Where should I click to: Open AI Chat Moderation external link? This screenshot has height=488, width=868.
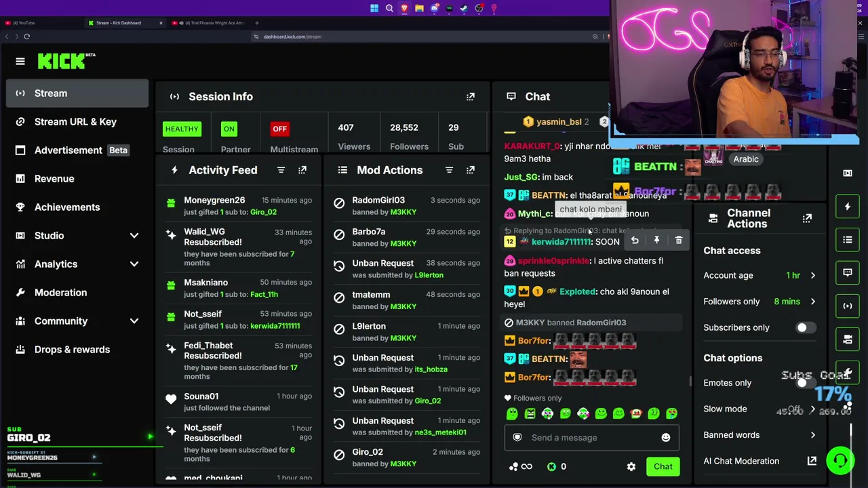(x=812, y=462)
